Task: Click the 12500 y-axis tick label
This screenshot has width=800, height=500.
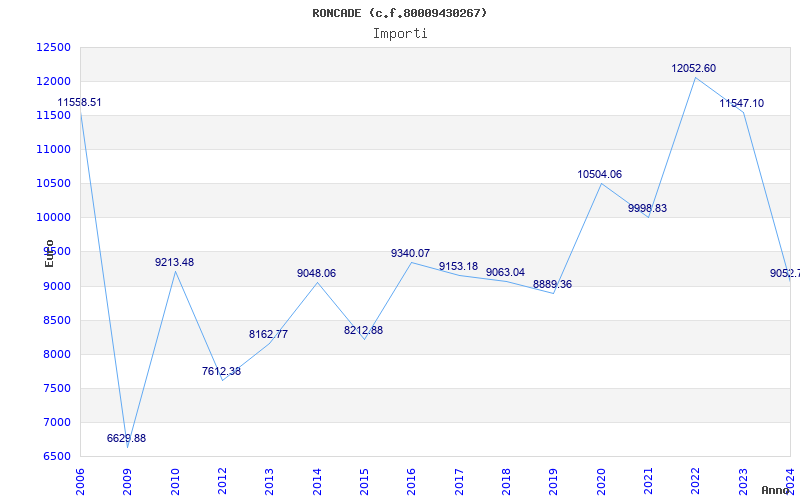Action: [54, 47]
